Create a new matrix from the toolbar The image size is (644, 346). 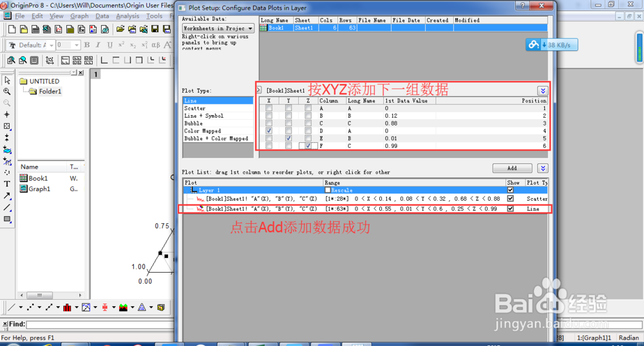pyautogui.click(x=70, y=29)
